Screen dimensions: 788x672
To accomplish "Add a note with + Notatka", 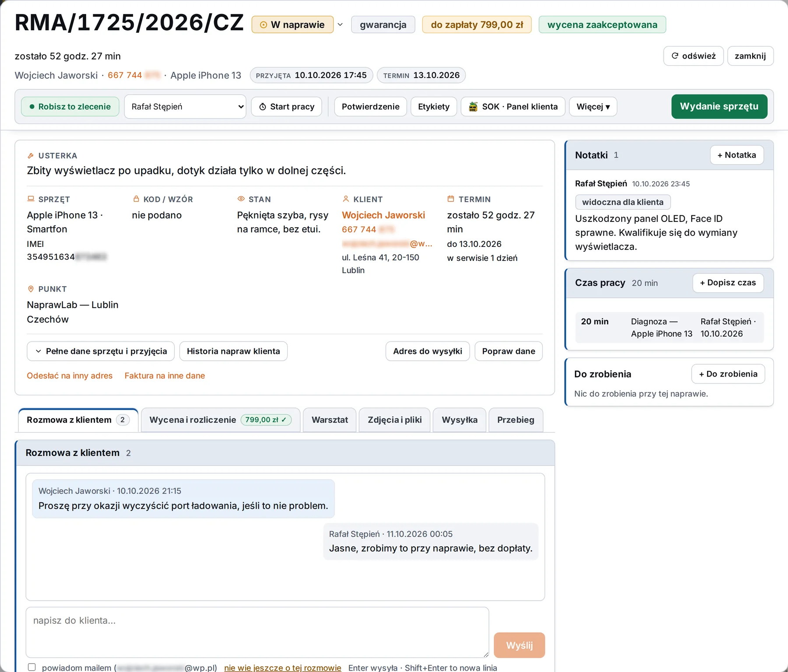I will (x=737, y=155).
